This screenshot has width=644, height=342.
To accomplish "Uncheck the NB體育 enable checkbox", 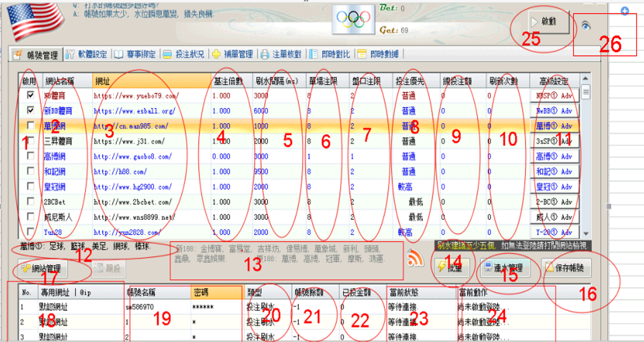I will point(31,95).
